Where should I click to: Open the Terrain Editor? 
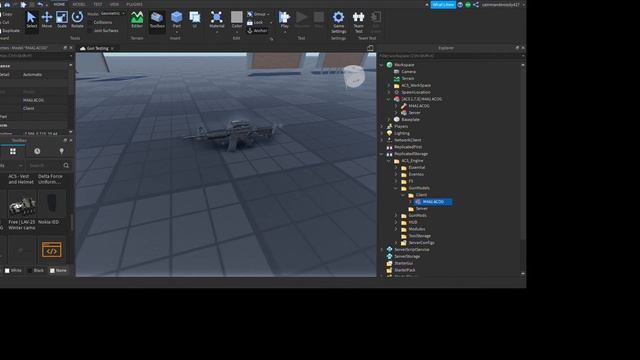(137, 20)
